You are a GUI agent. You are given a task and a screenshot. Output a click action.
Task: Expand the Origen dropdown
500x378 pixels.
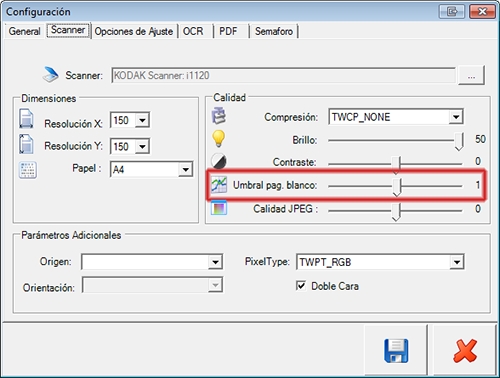pos(215,262)
